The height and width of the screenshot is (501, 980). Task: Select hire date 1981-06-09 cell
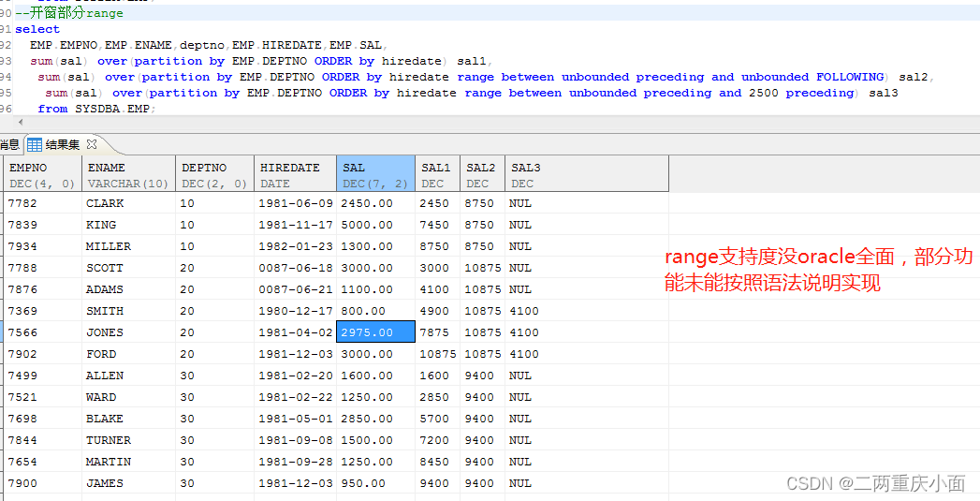click(296, 203)
